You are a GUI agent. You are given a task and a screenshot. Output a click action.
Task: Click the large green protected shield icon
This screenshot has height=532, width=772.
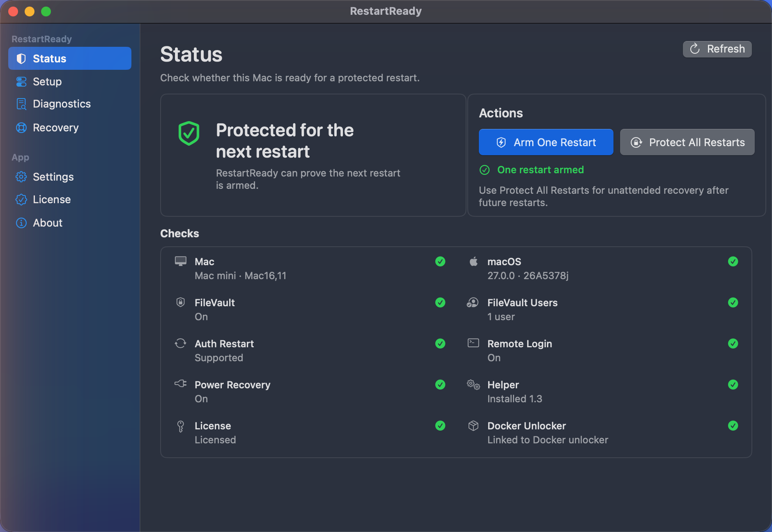point(189,133)
